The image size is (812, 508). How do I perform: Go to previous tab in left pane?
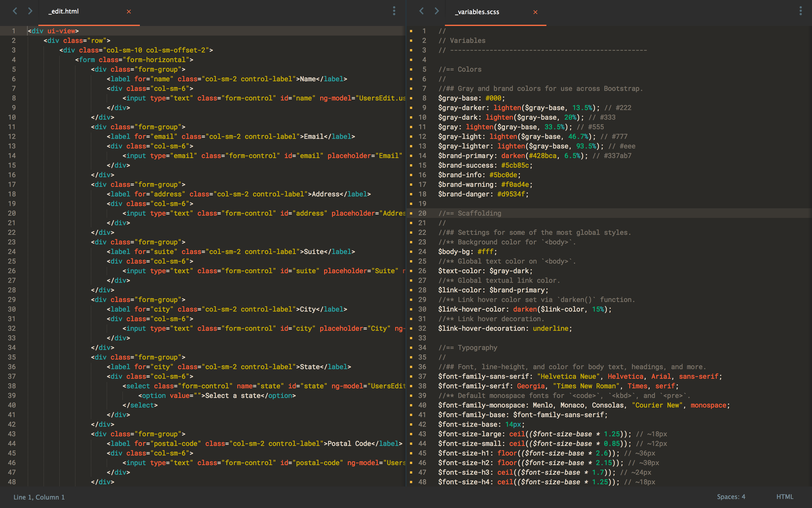[15, 11]
